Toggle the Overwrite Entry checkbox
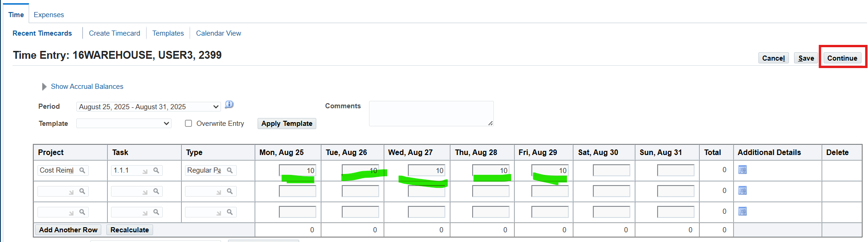868x242 pixels. 189,124
